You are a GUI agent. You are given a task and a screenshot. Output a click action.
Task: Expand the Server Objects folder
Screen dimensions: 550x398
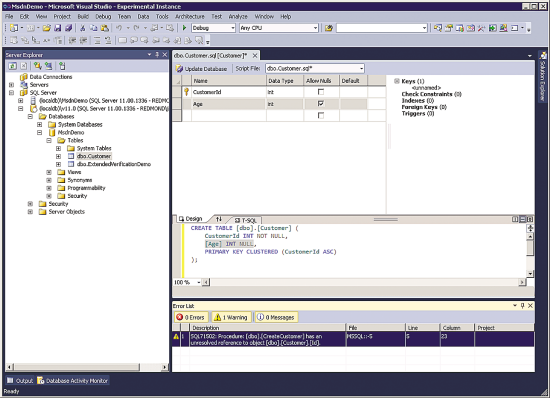coord(30,212)
